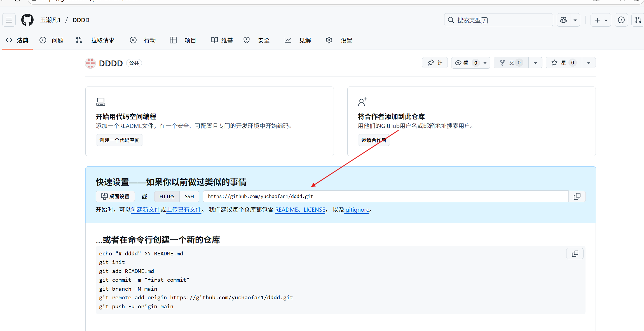
Task: Click the DDDD repository avatar icon
Action: (x=90, y=63)
